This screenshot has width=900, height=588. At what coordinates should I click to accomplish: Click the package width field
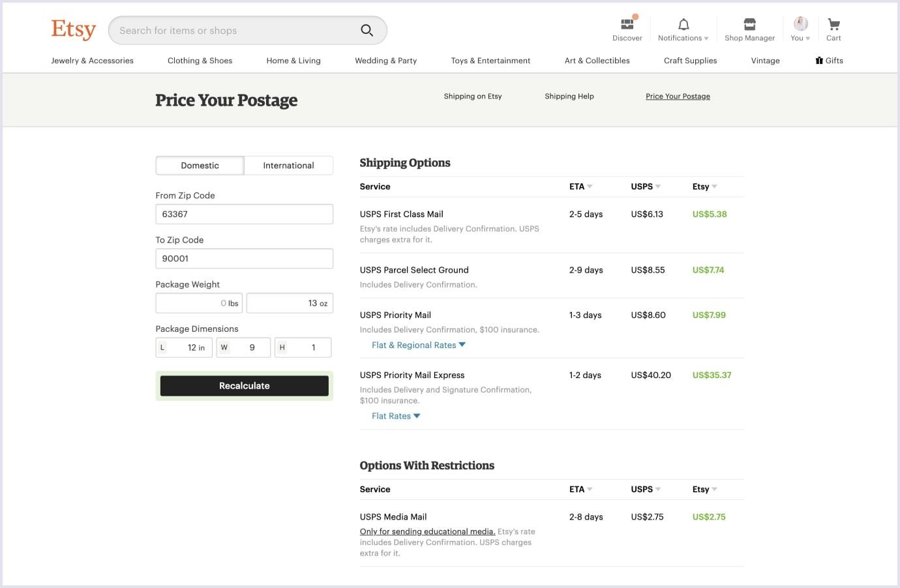pyautogui.click(x=243, y=347)
